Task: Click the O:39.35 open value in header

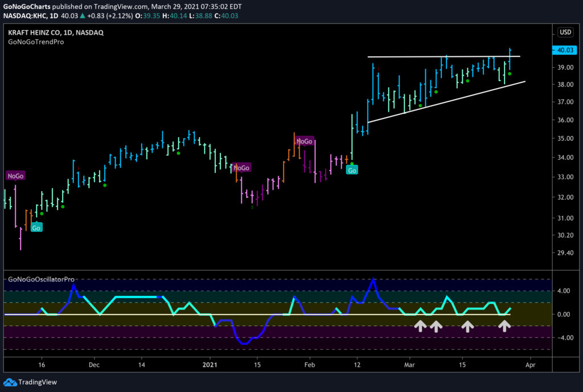Action: [x=147, y=16]
